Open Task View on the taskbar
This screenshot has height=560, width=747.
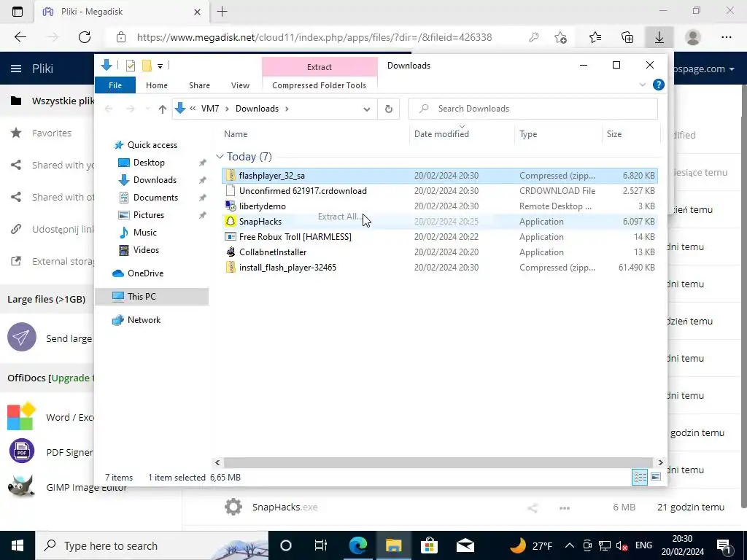pos(321,545)
